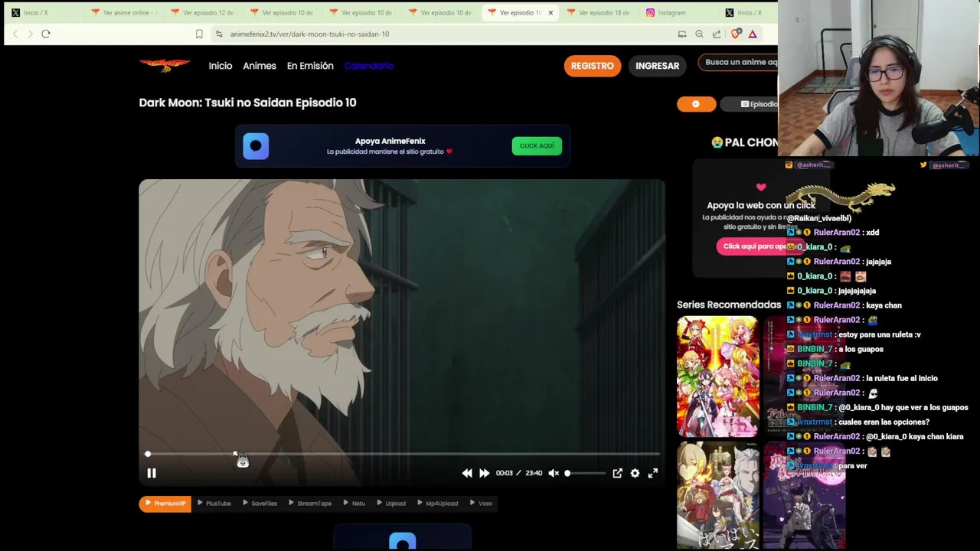
Task: Reload the page with the refresh icon
Action: (x=46, y=34)
